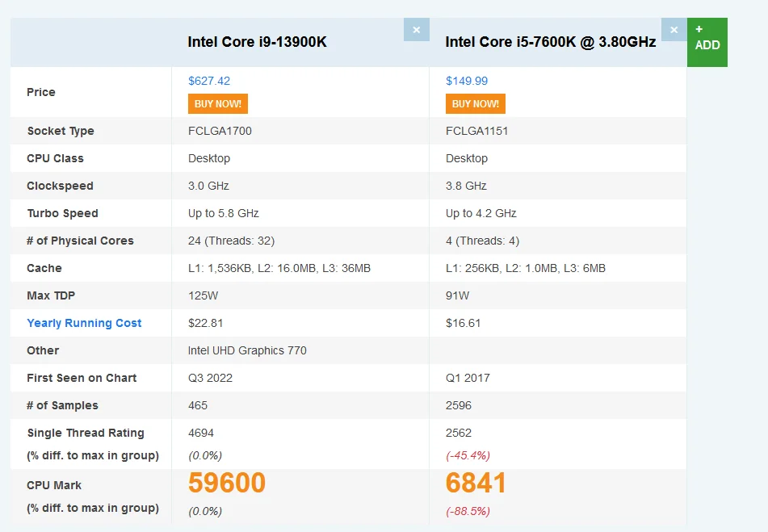Click the 4 (Threads: 4) cores value
Image resolution: width=768 pixels, height=532 pixels.
pyautogui.click(x=482, y=241)
